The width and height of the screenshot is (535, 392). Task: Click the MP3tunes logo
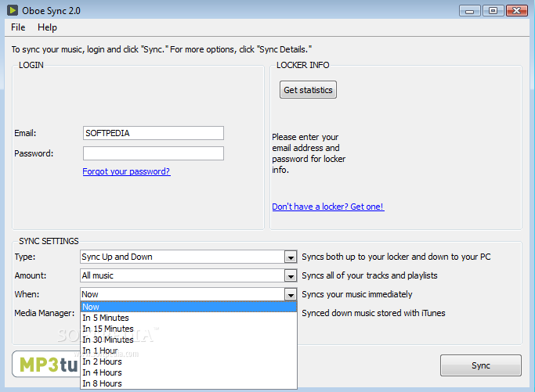point(46,364)
